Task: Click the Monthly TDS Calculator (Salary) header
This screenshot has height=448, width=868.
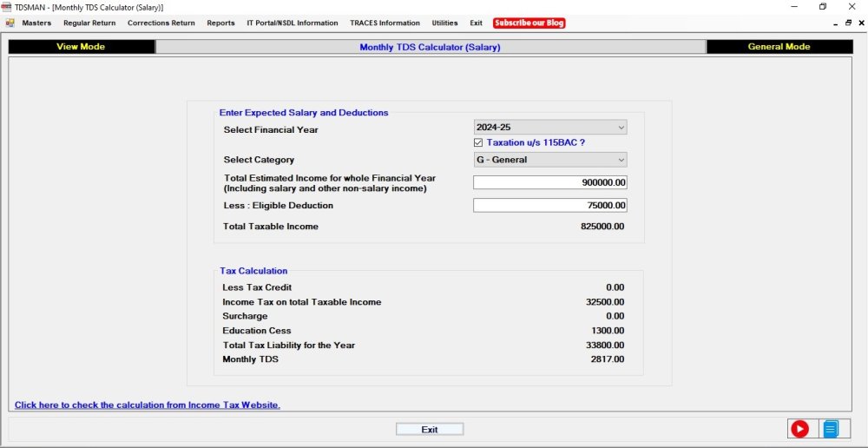Action: [431, 47]
